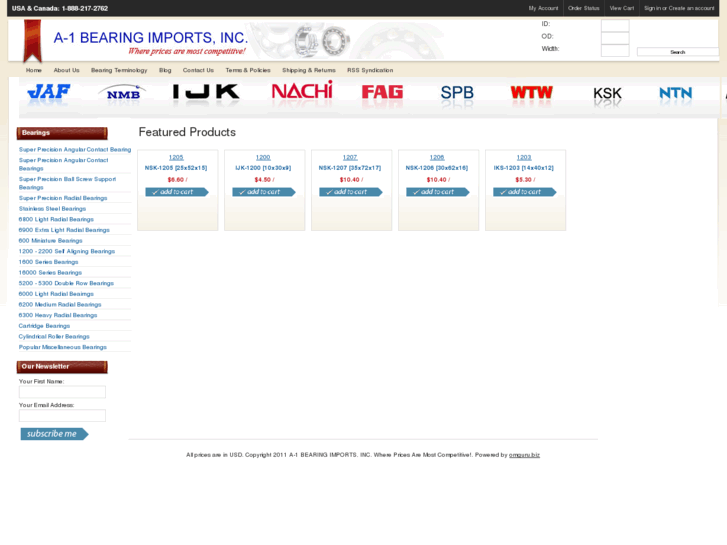Viewport: 727px width, 545px height.
Task: Open 600 Miniature Bearings category
Action: [x=50, y=241]
